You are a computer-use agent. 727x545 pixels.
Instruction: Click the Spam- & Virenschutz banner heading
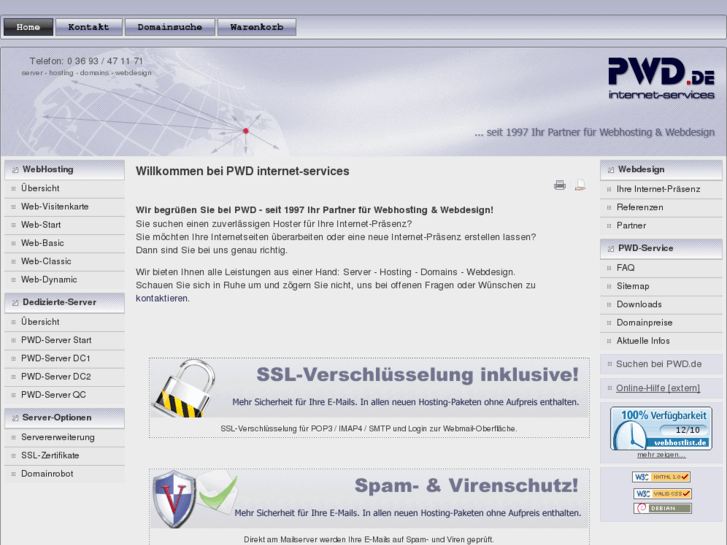pos(466,486)
